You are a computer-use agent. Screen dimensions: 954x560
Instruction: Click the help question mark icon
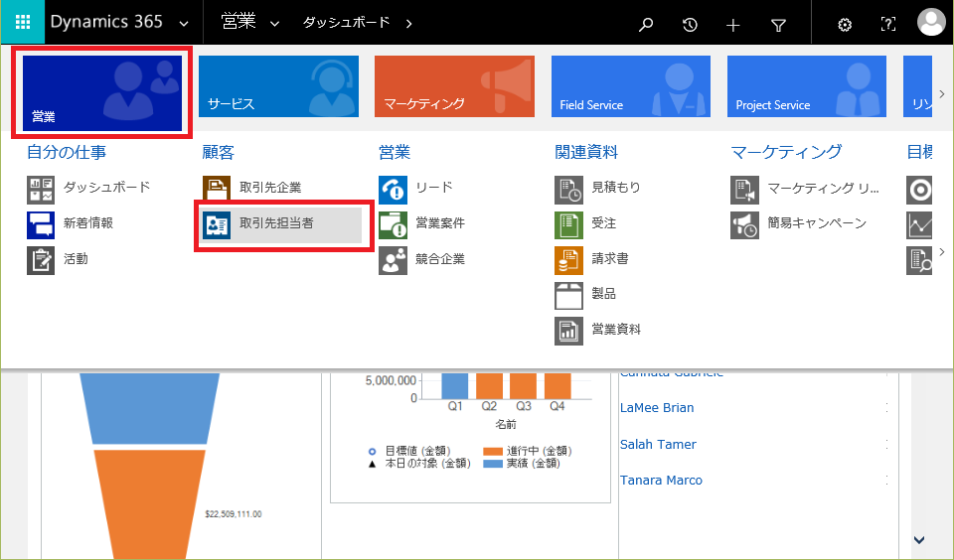tap(888, 24)
